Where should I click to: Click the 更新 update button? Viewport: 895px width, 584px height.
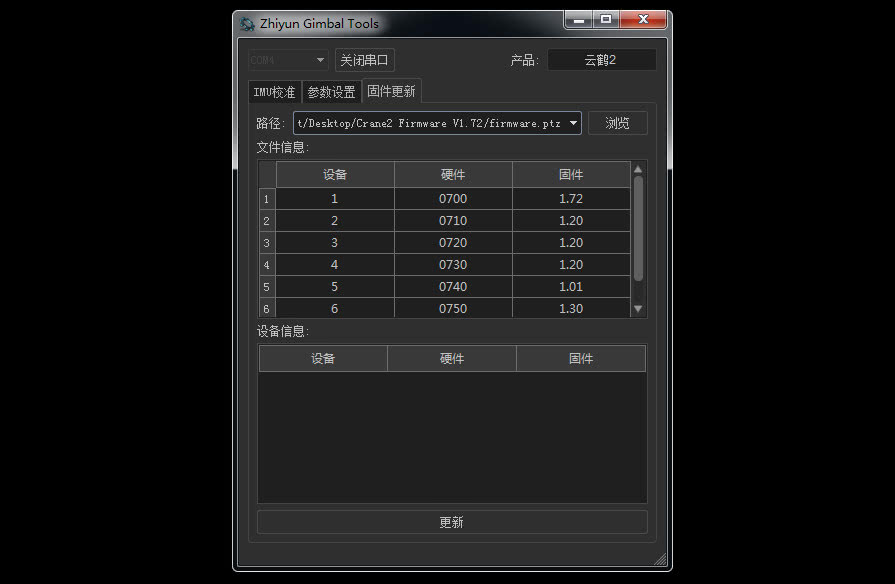452,522
